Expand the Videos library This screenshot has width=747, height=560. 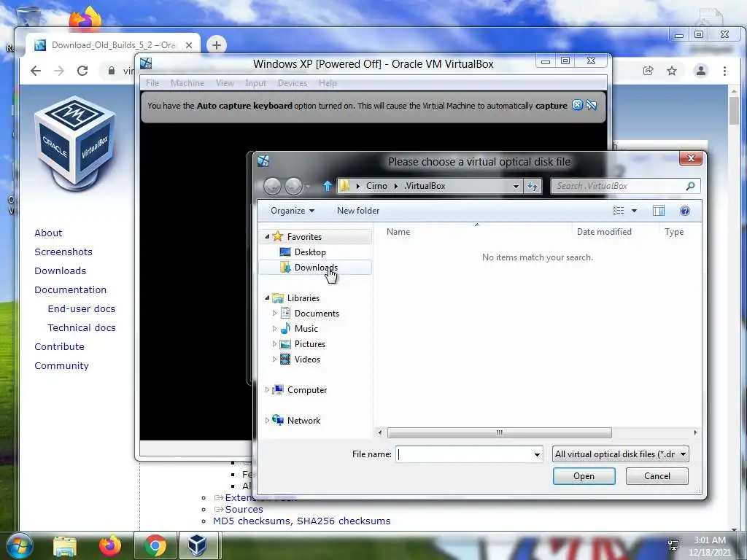pyautogui.click(x=274, y=359)
